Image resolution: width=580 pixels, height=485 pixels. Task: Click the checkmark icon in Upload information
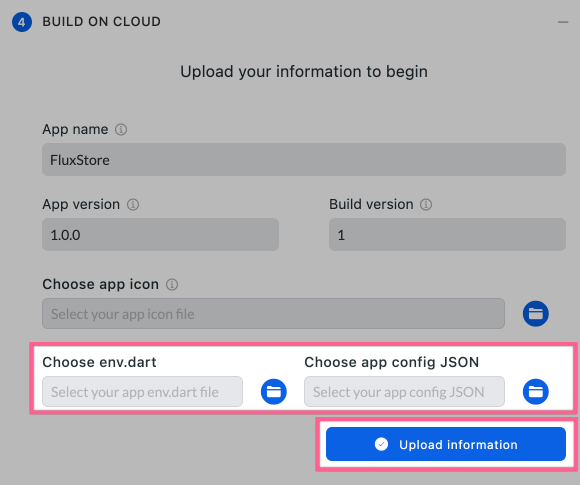[381, 444]
